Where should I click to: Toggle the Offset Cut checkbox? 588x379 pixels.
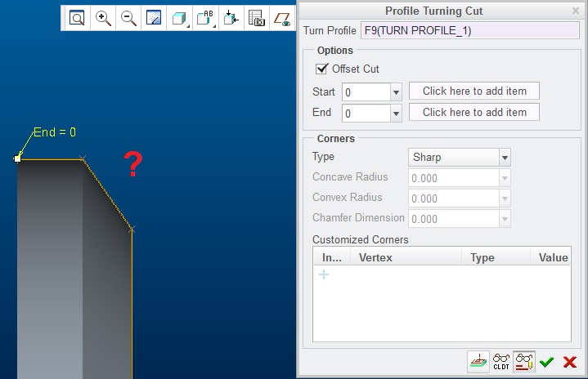click(x=321, y=69)
